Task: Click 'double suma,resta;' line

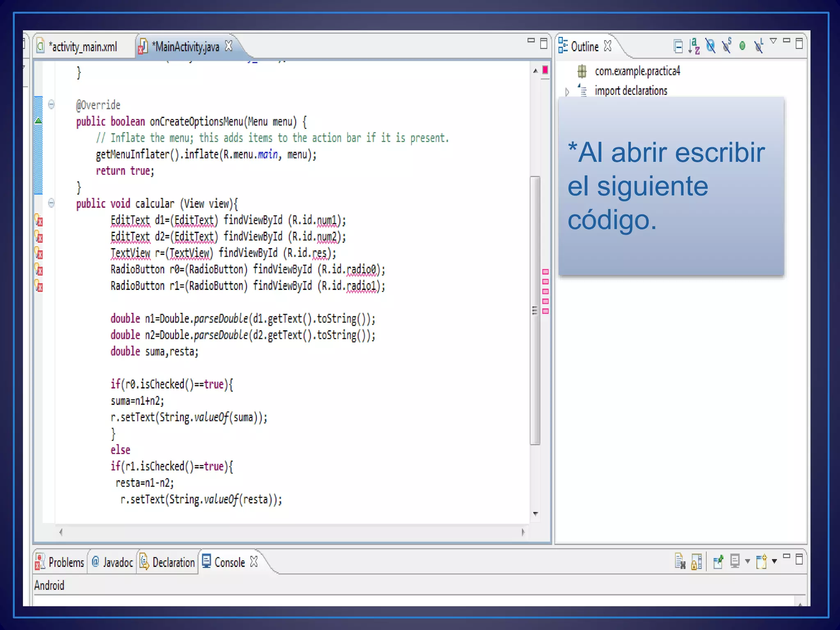Action: pyautogui.click(x=154, y=352)
